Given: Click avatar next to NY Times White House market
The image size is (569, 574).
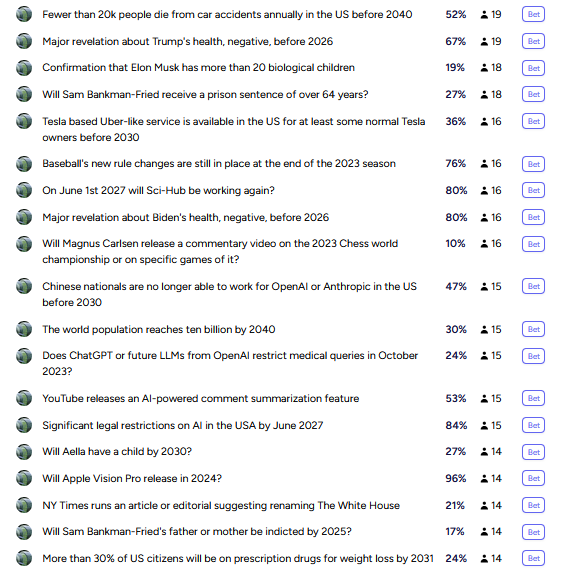Looking at the screenshot, I should [x=24, y=505].
